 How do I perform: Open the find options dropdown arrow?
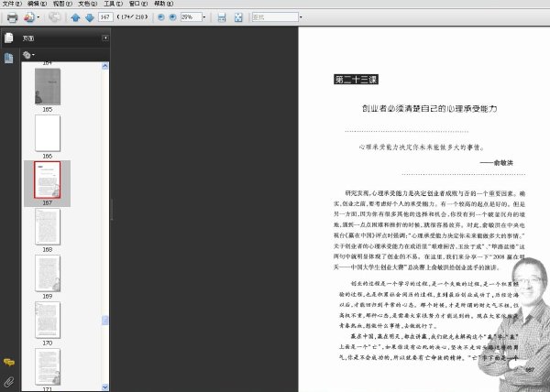coord(301,16)
